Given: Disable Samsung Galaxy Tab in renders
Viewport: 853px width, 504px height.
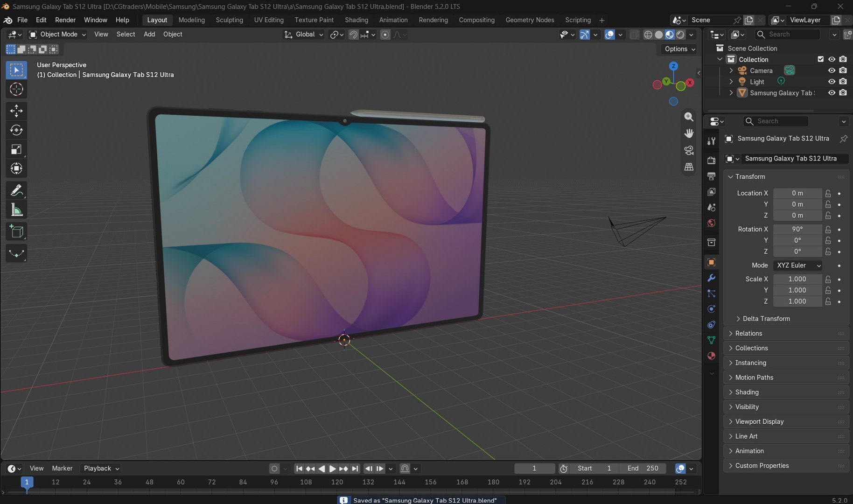Looking at the screenshot, I should coord(843,93).
